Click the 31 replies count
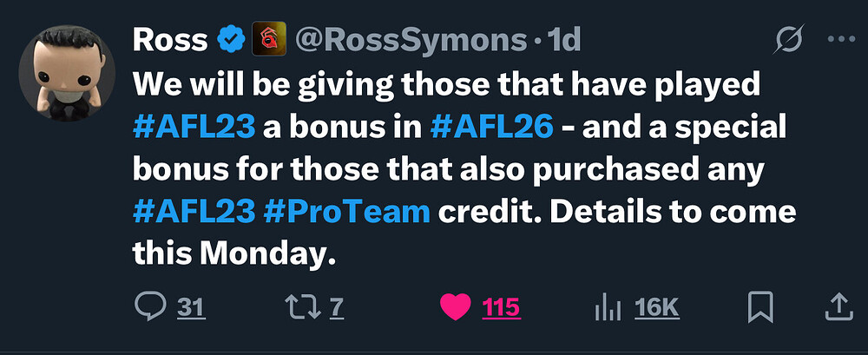The width and height of the screenshot is (868, 355). click(192, 308)
